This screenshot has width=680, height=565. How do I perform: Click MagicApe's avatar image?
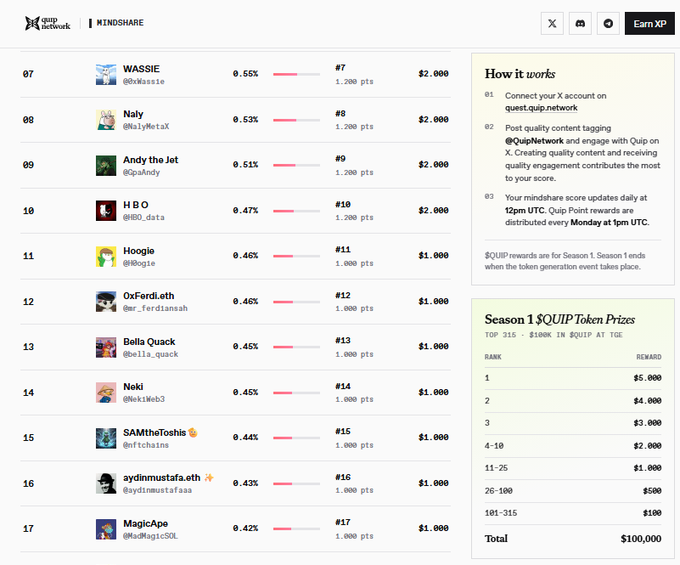(x=106, y=529)
